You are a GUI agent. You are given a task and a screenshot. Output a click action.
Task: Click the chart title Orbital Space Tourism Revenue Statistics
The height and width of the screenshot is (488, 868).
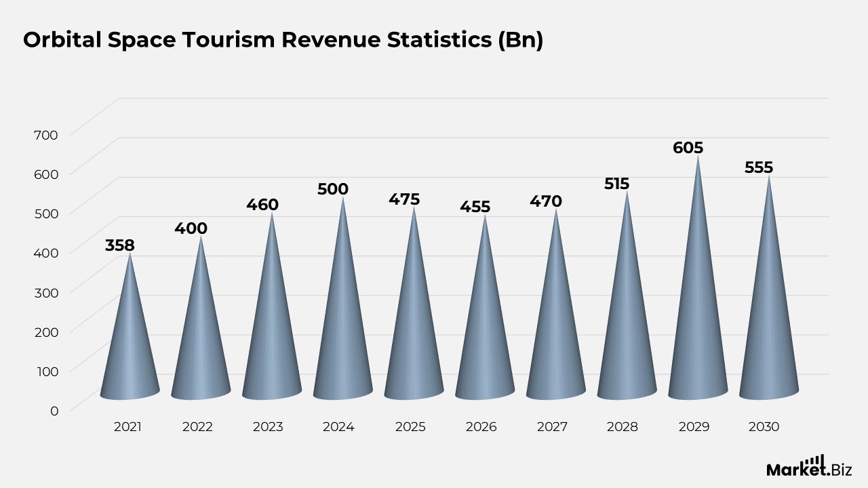(283, 41)
